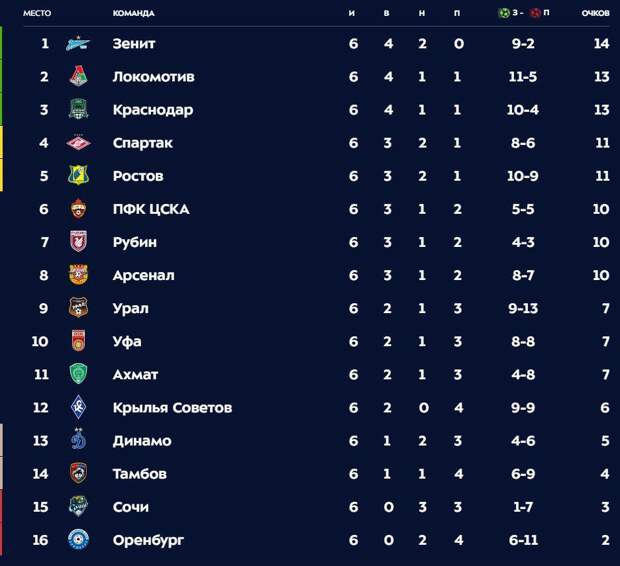Click the КОМАНДА column header
This screenshot has width=620, height=566.
click(133, 13)
